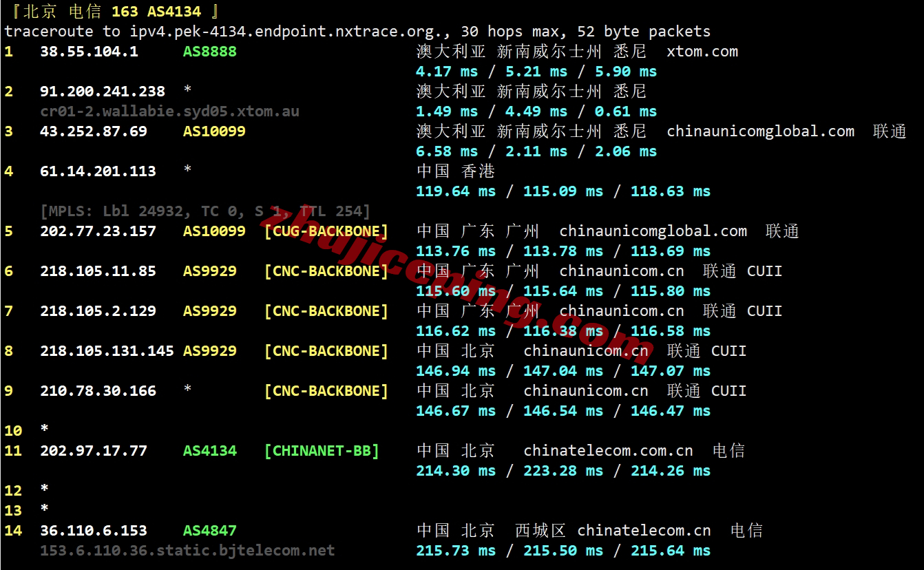Select latency 146.47 ms on hop 9

[671, 411]
